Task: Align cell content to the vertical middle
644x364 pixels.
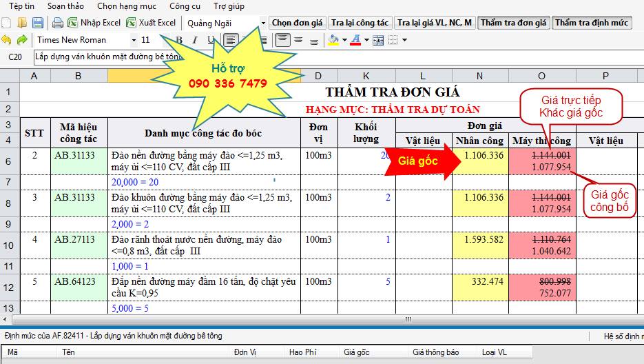Action: (299, 40)
